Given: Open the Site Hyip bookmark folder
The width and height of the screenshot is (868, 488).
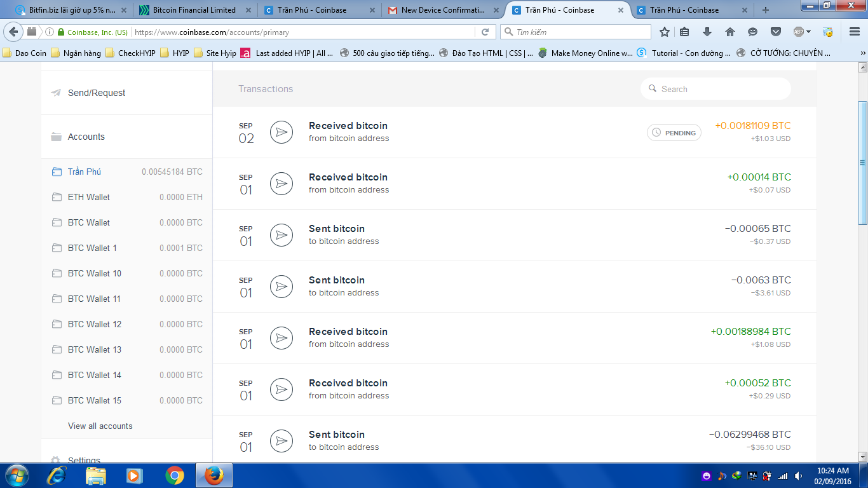Looking at the screenshot, I should (215, 53).
